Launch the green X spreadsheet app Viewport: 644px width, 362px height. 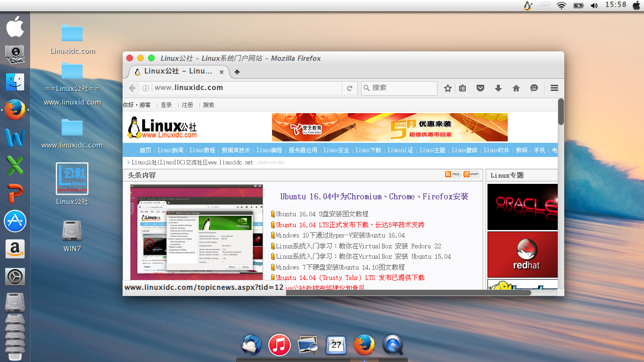coord(15,165)
